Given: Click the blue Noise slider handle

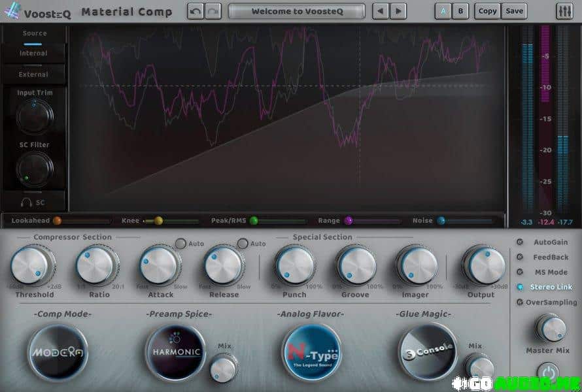Looking at the screenshot, I should pyautogui.click(x=441, y=221).
